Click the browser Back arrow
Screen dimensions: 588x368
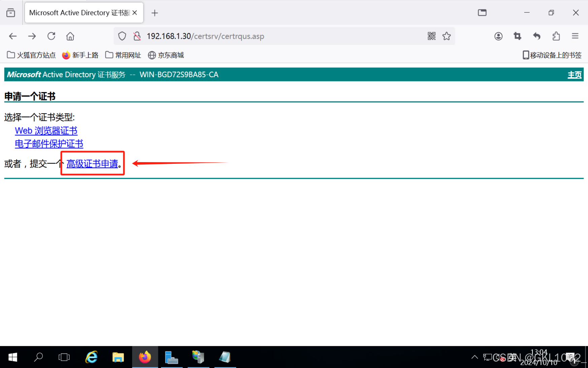tap(13, 36)
